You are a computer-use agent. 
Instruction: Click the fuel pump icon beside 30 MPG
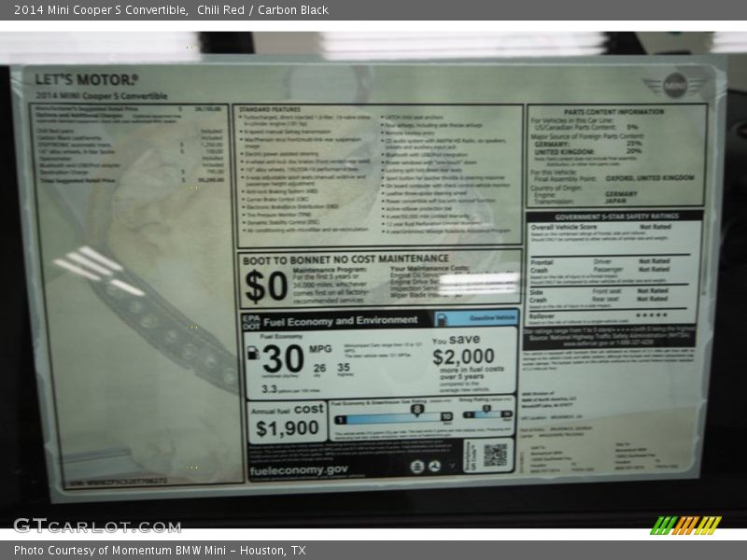pyautogui.click(x=253, y=353)
